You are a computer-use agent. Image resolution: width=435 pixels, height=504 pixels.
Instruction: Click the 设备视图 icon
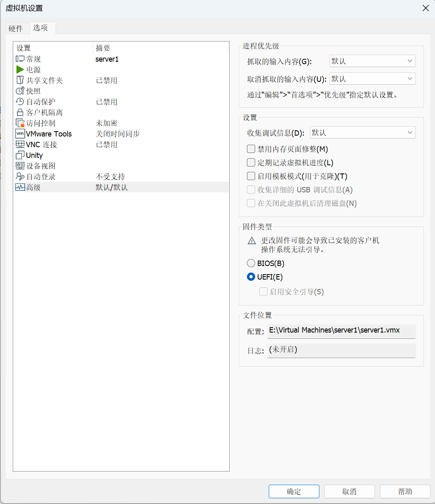20,166
